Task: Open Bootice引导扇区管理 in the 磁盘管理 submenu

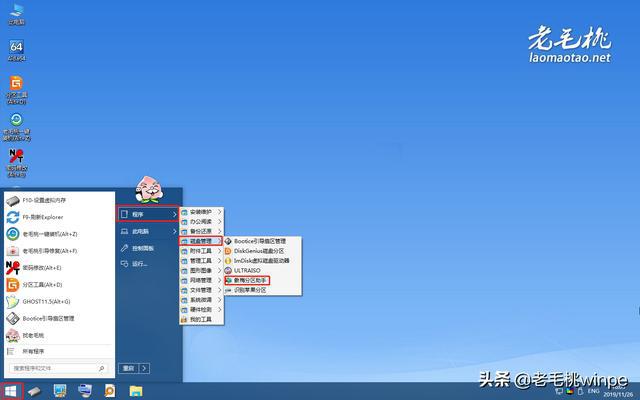Action: (262, 241)
